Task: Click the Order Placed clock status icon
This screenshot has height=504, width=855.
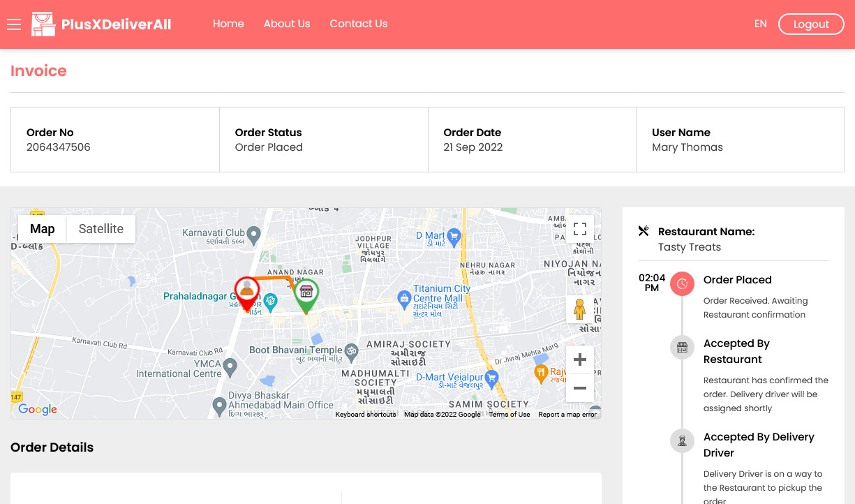Action: coord(682,283)
